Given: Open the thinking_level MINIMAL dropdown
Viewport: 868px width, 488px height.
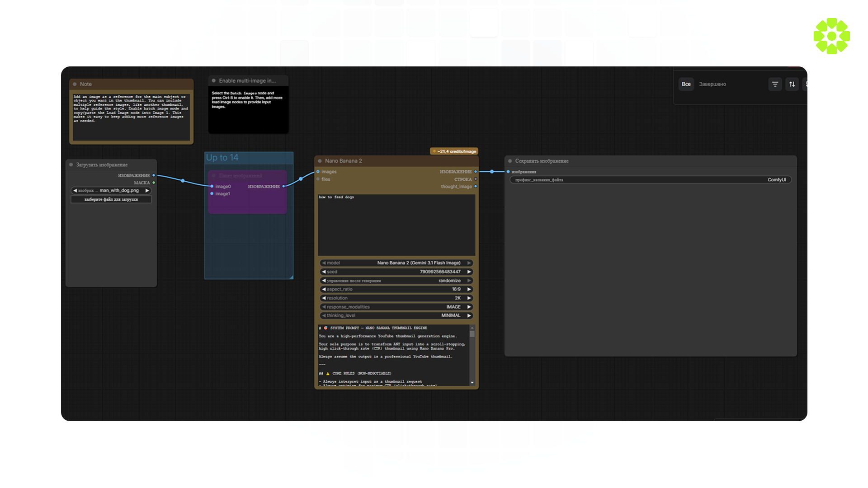Looking at the screenshot, I should 396,315.
